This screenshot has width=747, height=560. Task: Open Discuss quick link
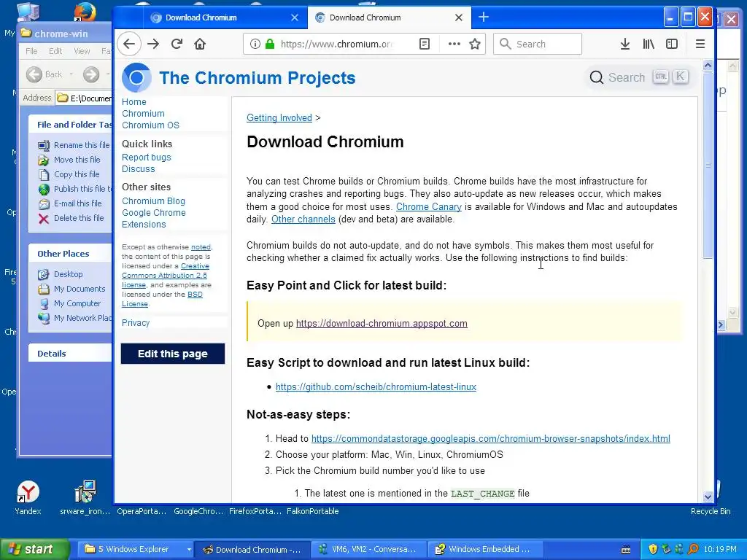(x=138, y=169)
